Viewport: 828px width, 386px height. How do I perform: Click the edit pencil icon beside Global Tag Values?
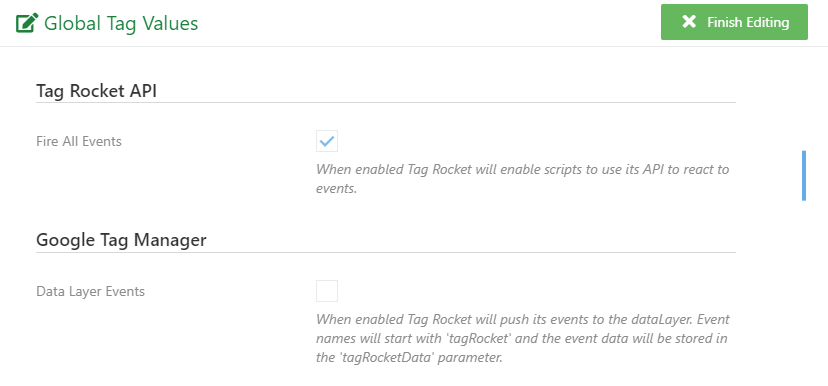[27, 23]
